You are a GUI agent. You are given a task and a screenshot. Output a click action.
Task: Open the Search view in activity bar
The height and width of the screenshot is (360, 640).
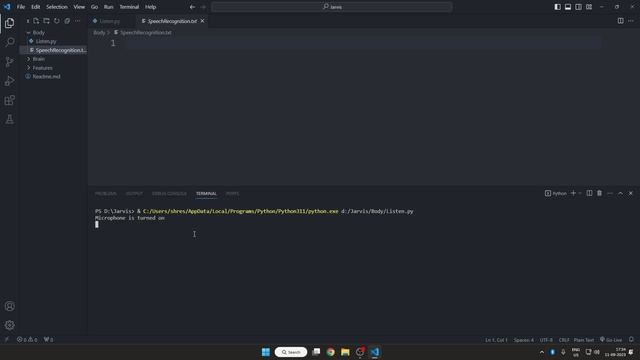tap(9, 42)
